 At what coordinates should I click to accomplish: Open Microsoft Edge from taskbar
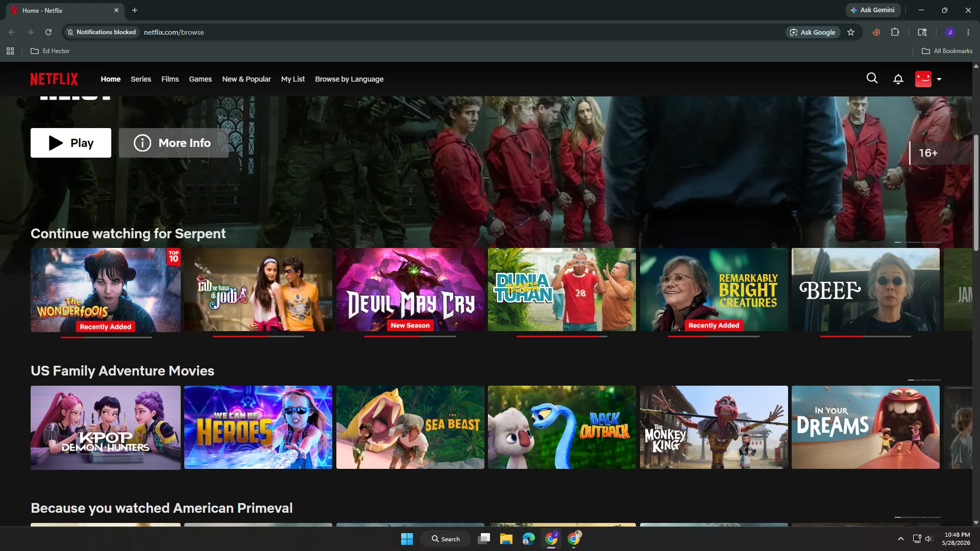click(x=528, y=539)
